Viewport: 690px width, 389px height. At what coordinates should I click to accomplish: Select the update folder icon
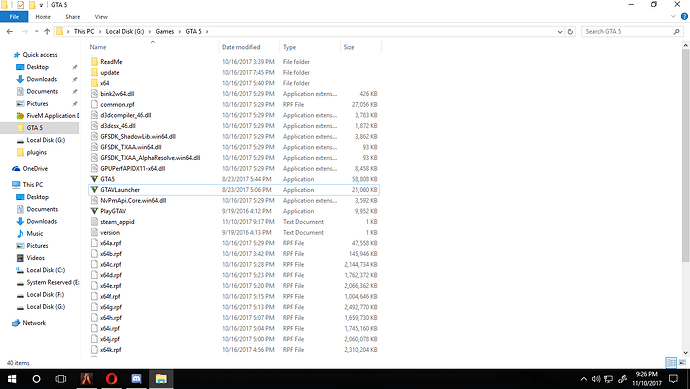pos(94,72)
